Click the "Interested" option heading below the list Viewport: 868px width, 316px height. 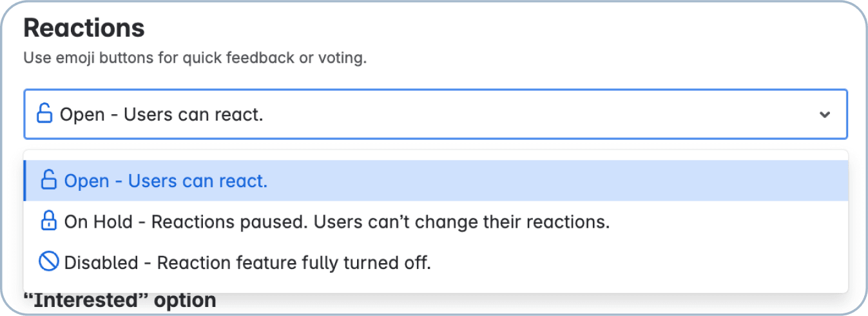[x=119, y=300]
